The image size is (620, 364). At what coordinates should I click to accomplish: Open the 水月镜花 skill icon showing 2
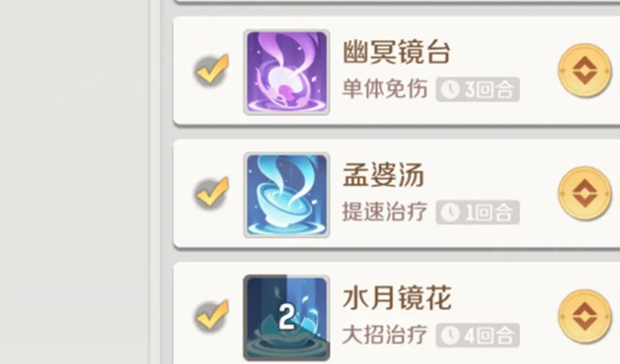(286, 317)
